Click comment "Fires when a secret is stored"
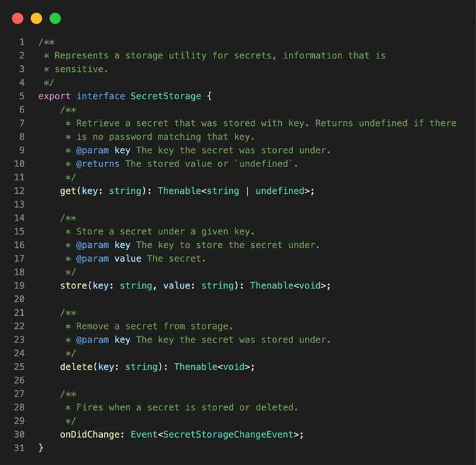This screenshot has width=476, height=465. point(155,408)
